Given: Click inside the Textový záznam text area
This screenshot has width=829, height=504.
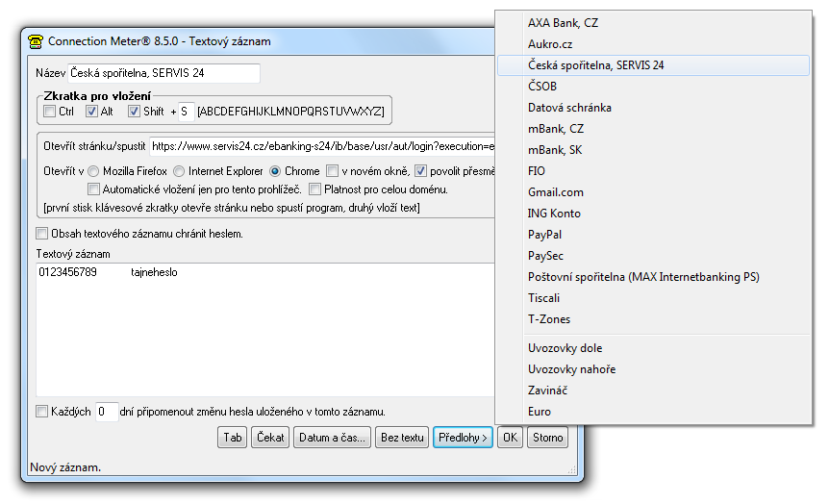Looking at the screenshot, I should 265,330.
